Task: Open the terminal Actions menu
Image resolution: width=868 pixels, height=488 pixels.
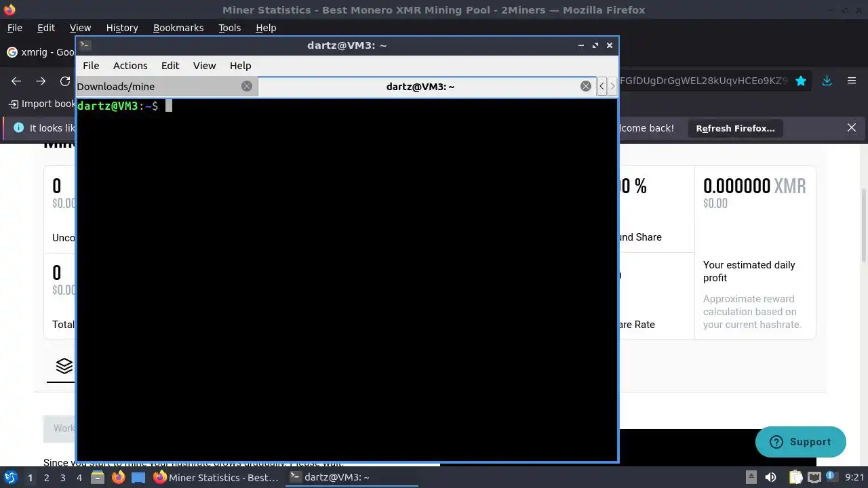Action: [x=130, y=66]
